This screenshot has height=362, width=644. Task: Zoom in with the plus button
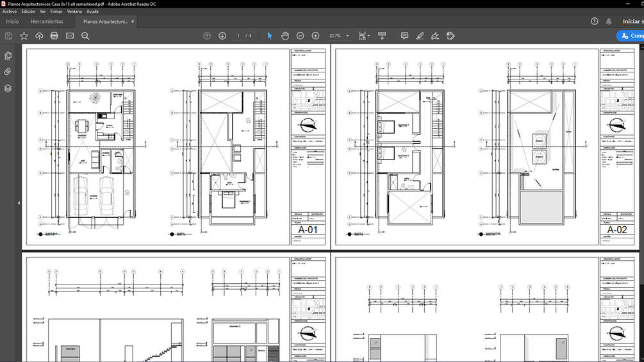point(315,36)
